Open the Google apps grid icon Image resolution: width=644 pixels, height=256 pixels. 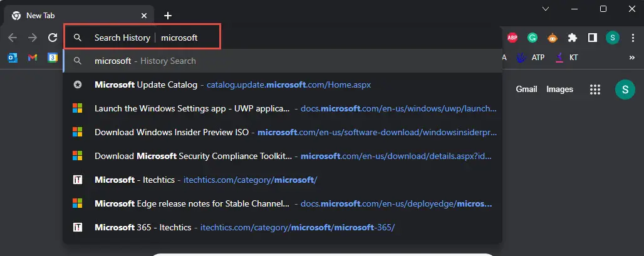[595, 90]
